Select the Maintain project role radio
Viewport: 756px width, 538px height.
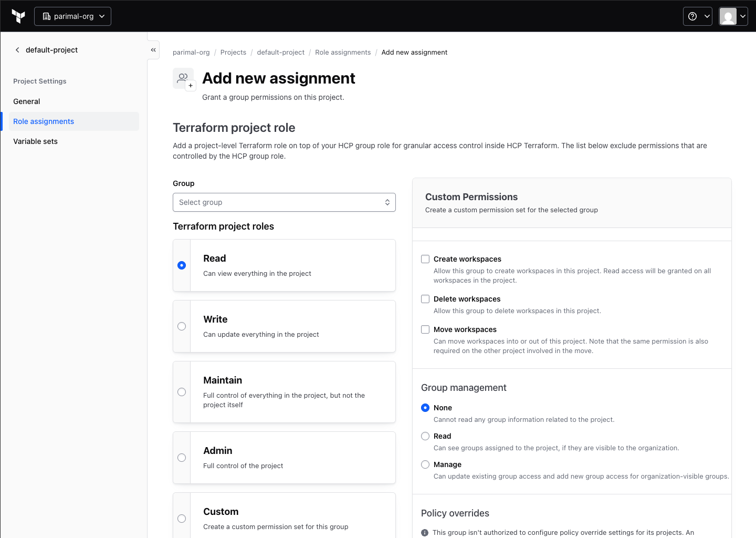tap(182, 392)
